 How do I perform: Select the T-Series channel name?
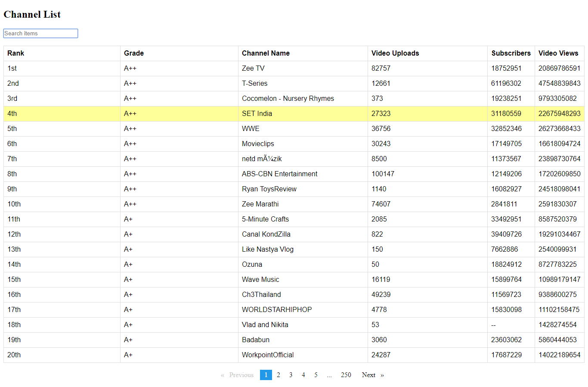[254, 84]
